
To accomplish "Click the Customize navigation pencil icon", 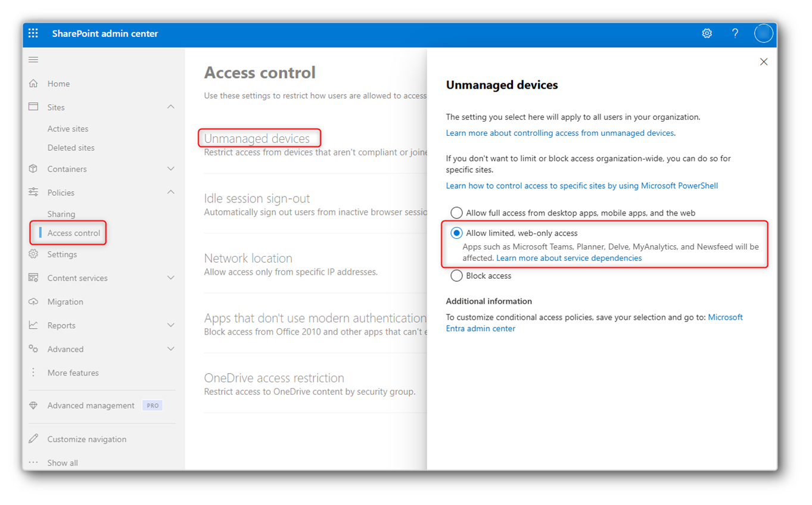I will (x=33, y=439).
